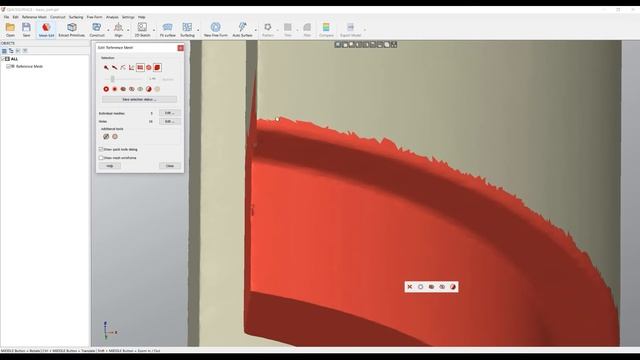Open the Settings menu
This screenshot has height=360, width=640.
pos(128,17)
